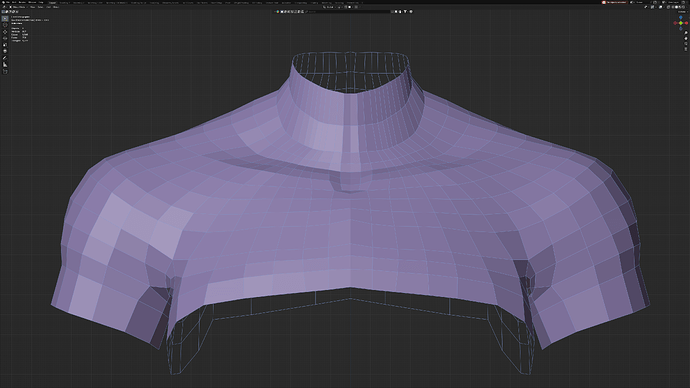Open the Window menu
This screenshot has width=690, height=388.
[32, 2]
